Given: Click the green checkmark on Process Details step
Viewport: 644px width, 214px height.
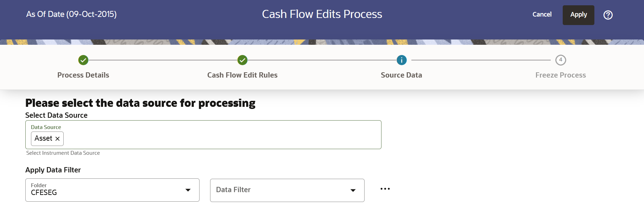Looking at the screenshot, I should pos(83,60).
